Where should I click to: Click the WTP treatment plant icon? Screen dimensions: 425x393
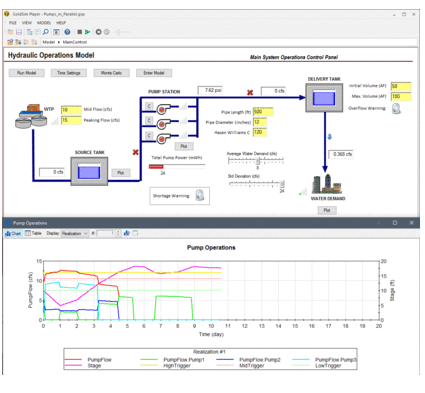31,116
